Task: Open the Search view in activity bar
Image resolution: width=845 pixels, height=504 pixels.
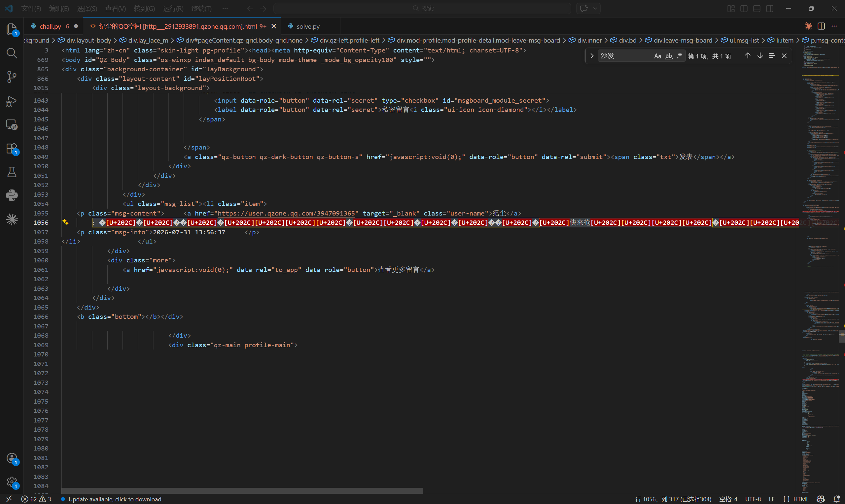Action: (x=12, y=53)
